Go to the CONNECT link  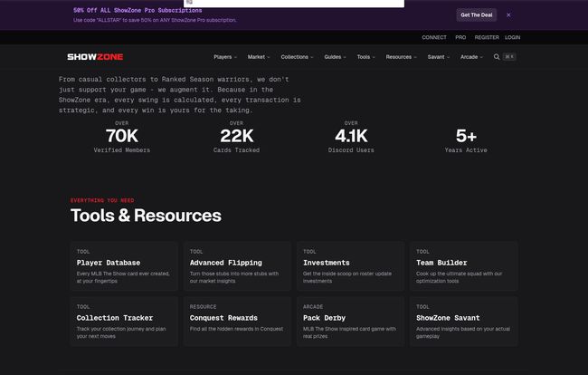(x=434, y=37)
